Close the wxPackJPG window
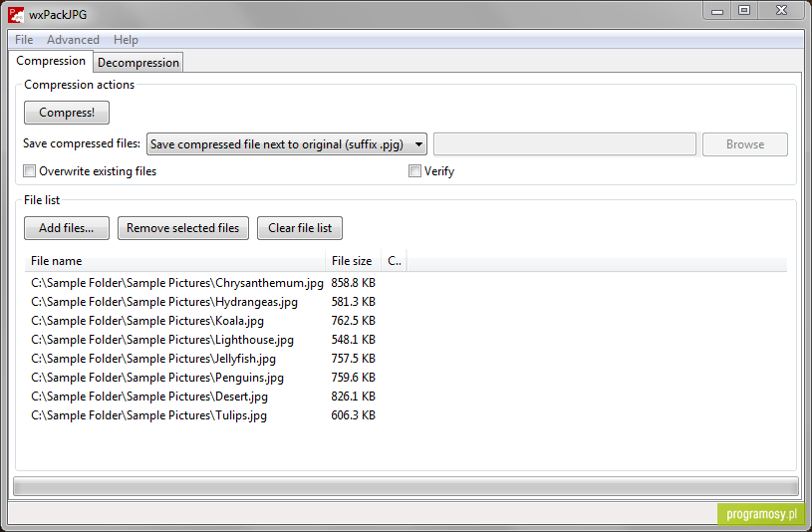The width and height of the screenshot is (812, 532). 781,11
